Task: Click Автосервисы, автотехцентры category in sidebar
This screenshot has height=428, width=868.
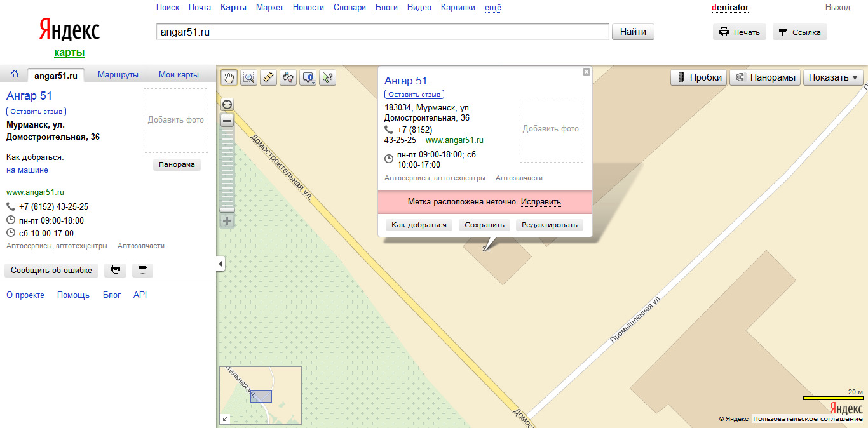Action: [57, 246]
